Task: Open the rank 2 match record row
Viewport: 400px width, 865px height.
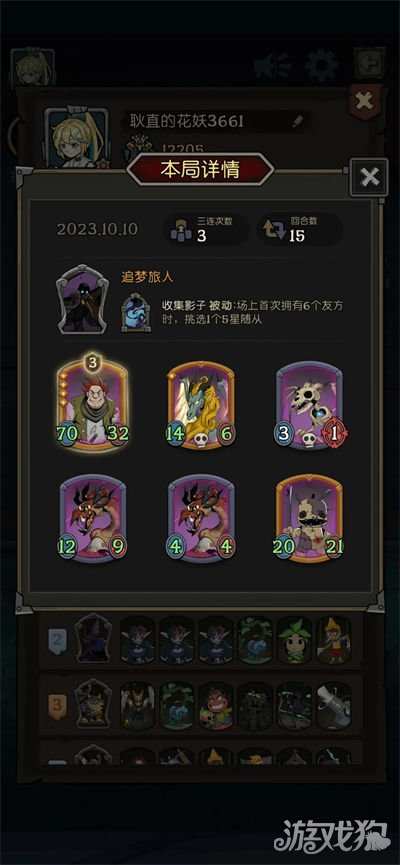Action: point(200,638)
